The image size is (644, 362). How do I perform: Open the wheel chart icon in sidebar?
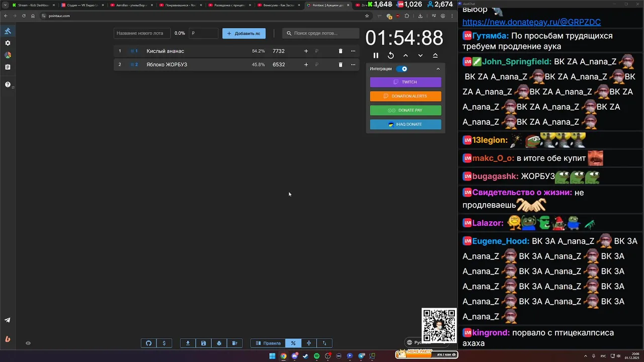pyautogui.click(x=8, y=55)
